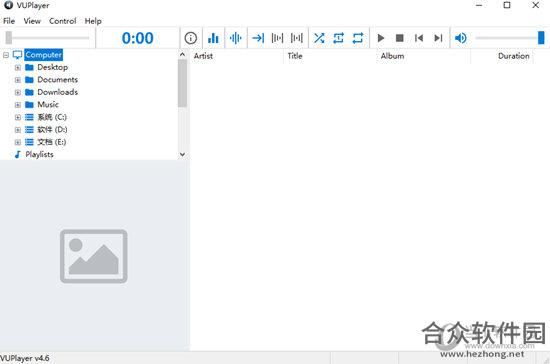Select the (E:) drive entry
The width and height of the screenshot is (550, 364).
pyautogui.click(x=52, y=142)
